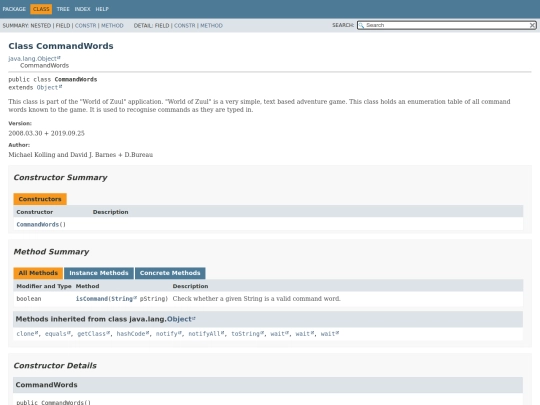This screenshot has width=540, height=405.
Task: Click the 'Constructor Details' heading
Action: [55, 365]
